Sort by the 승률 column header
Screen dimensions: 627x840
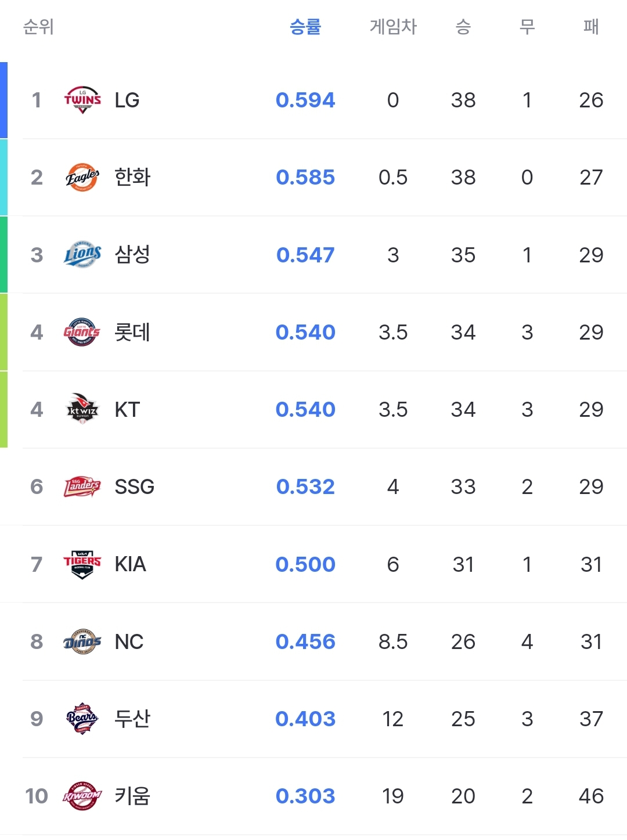(x=305, y=27)
